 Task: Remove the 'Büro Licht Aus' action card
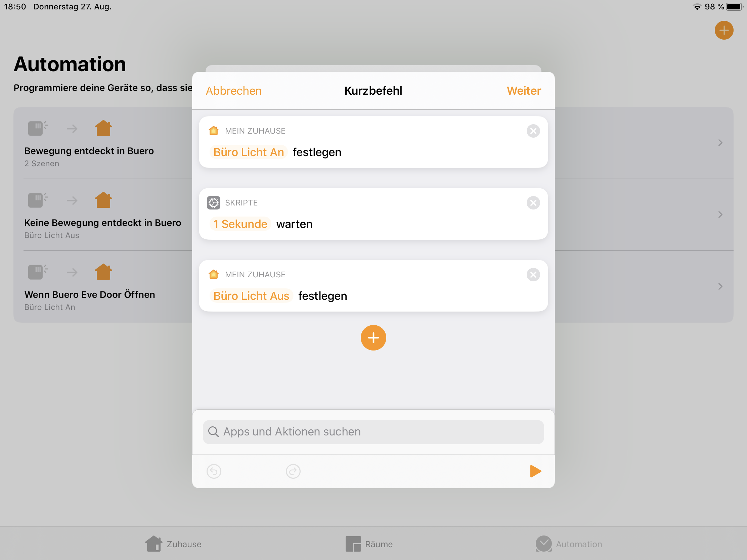click(533, 275)
